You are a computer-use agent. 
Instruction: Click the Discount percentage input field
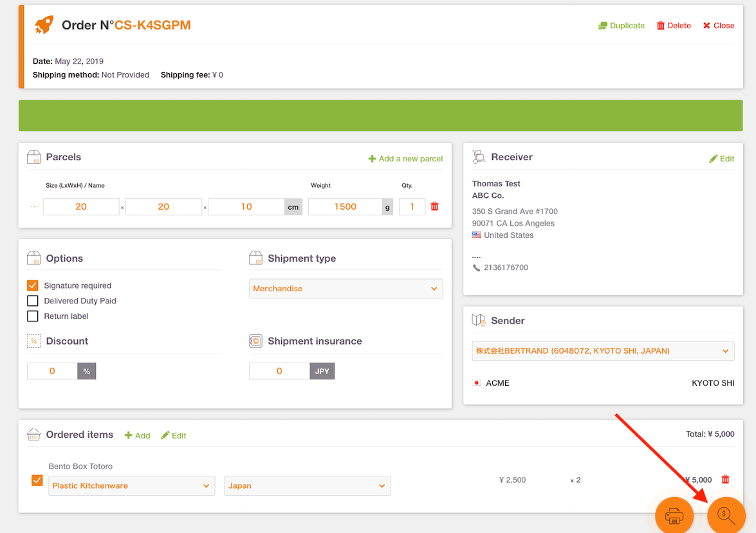(52, 371)
